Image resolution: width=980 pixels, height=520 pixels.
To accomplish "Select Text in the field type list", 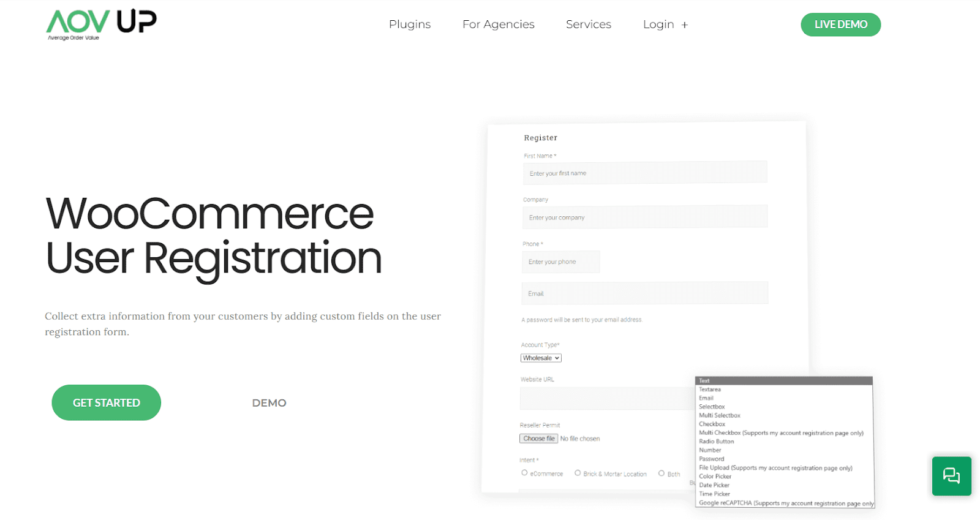I will [784, 381].
